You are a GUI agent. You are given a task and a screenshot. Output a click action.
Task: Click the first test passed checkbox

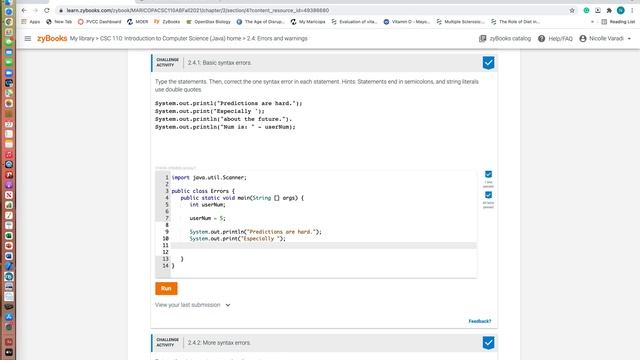pos(488,174)
